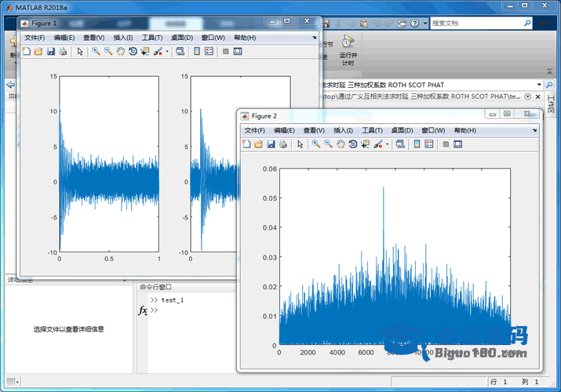Open the 插入(I) menu in Figure 1
Image resolution: width=561 pixels, height=392 pixels.
click(123, 38)
